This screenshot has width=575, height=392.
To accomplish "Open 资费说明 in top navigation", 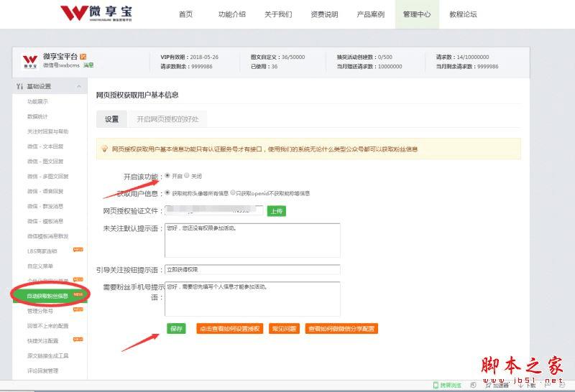I will coord(325,14).
